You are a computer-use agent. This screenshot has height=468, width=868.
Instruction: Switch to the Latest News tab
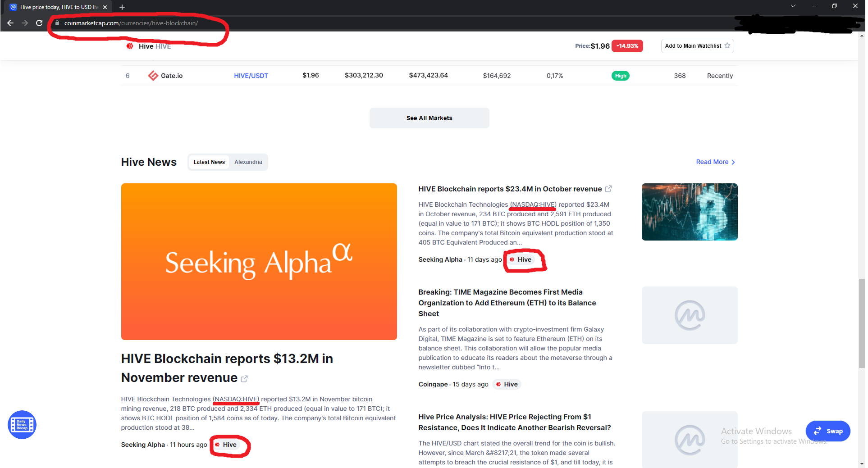click(x=209, y=162)
